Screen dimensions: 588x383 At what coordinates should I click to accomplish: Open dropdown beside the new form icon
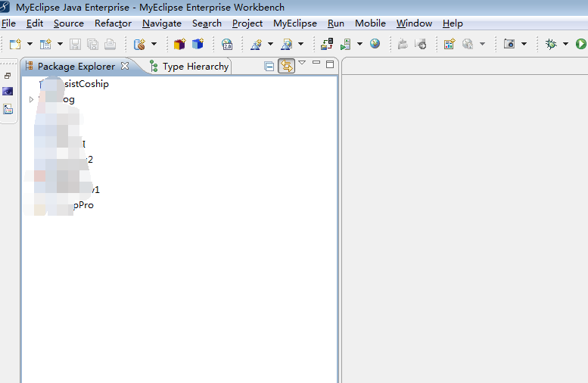pyautogui.click(x=60, y=44)
